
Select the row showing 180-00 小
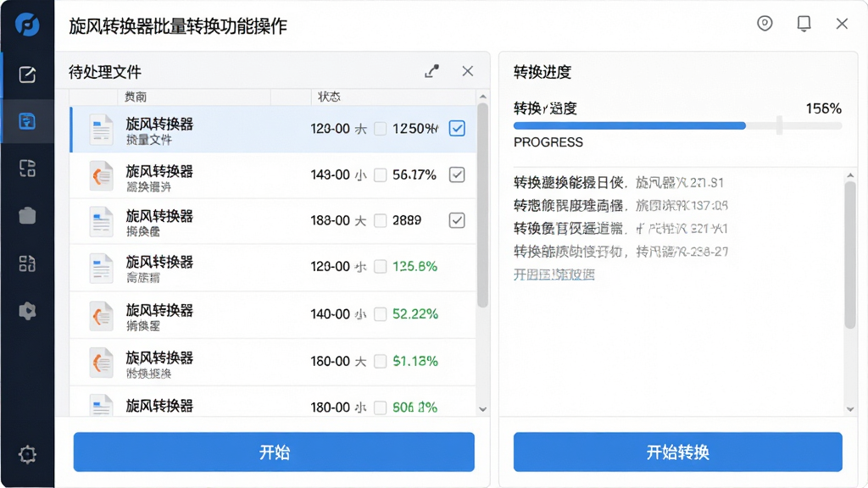point(273,402)
